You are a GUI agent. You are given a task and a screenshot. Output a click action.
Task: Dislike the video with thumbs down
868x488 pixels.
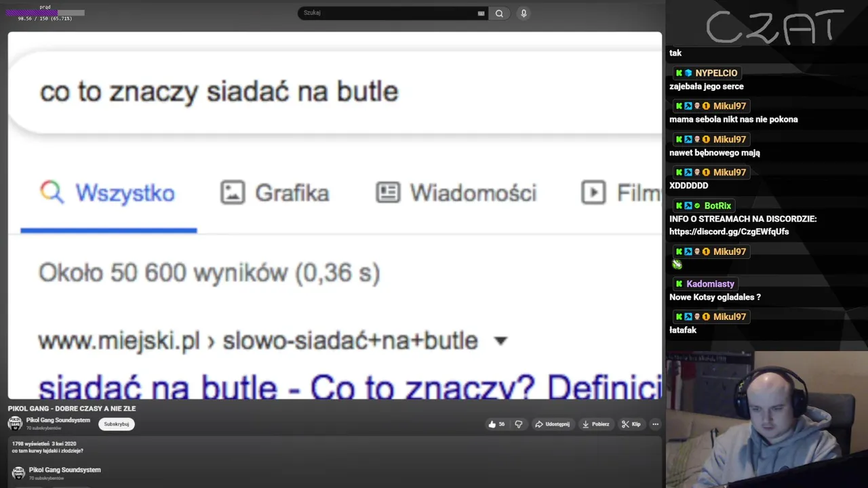click(519, 424)
